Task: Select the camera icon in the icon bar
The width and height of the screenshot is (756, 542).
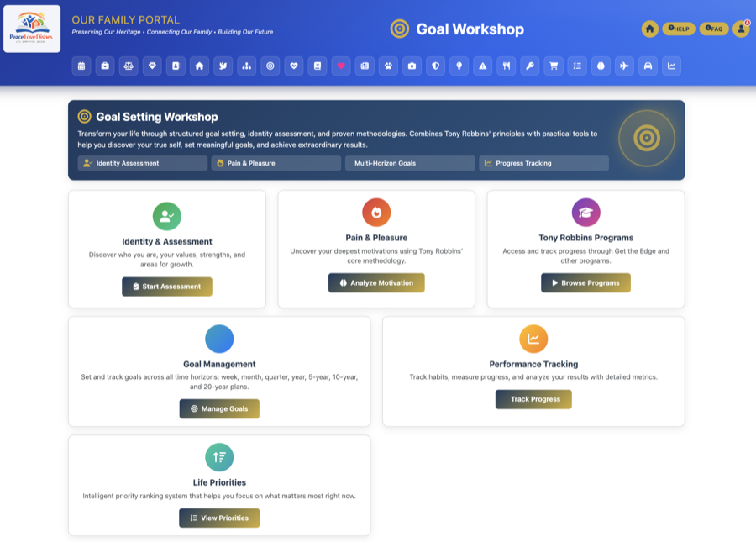Action: [411, 66]
